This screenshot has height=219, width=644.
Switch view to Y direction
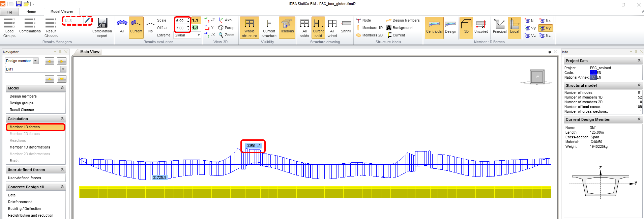coord(209,28)
